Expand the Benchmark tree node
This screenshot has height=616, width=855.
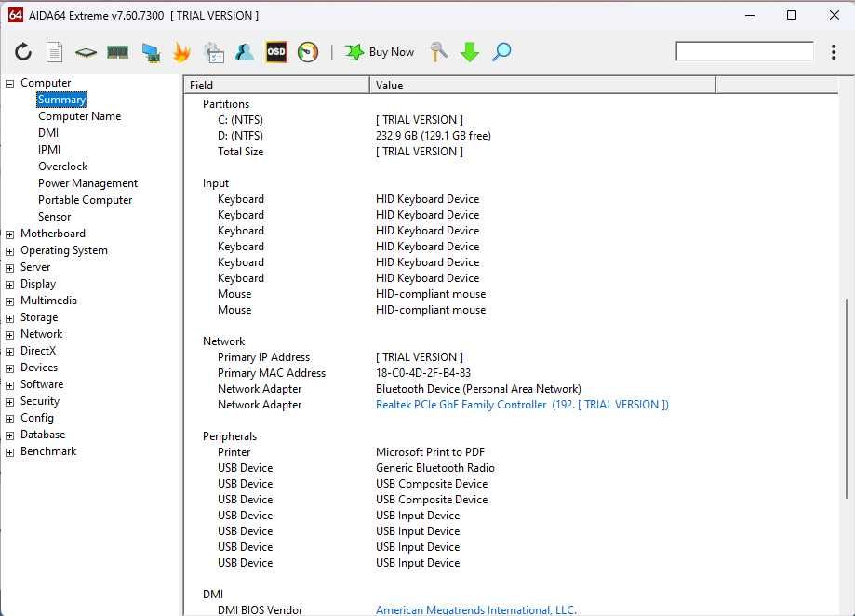[10, 452]
